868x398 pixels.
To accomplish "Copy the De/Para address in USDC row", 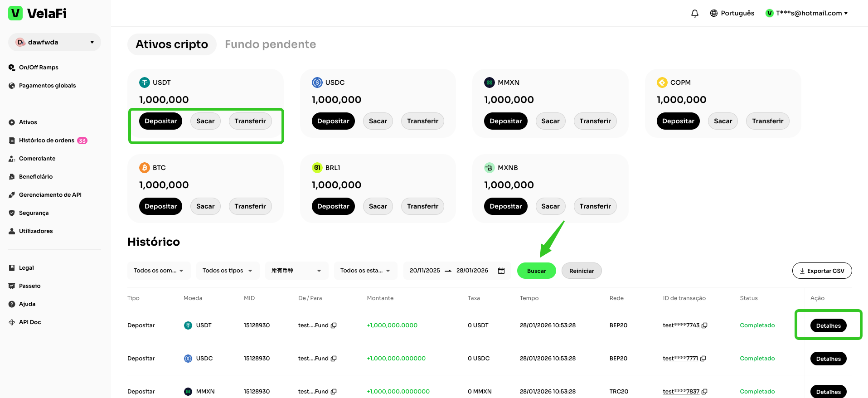I will pos(334,359).
